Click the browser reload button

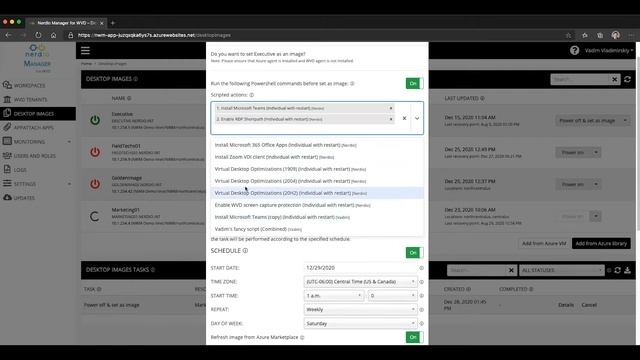[x=38, y=35]
